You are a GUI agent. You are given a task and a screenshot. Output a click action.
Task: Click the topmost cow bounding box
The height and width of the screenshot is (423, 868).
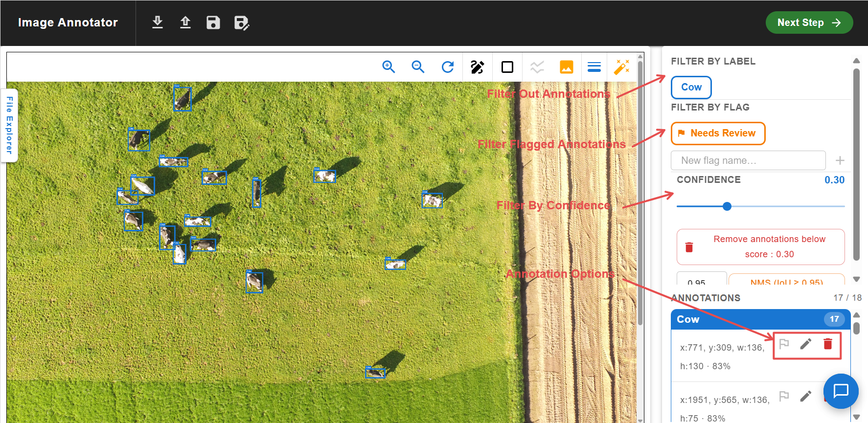point(183,98)
